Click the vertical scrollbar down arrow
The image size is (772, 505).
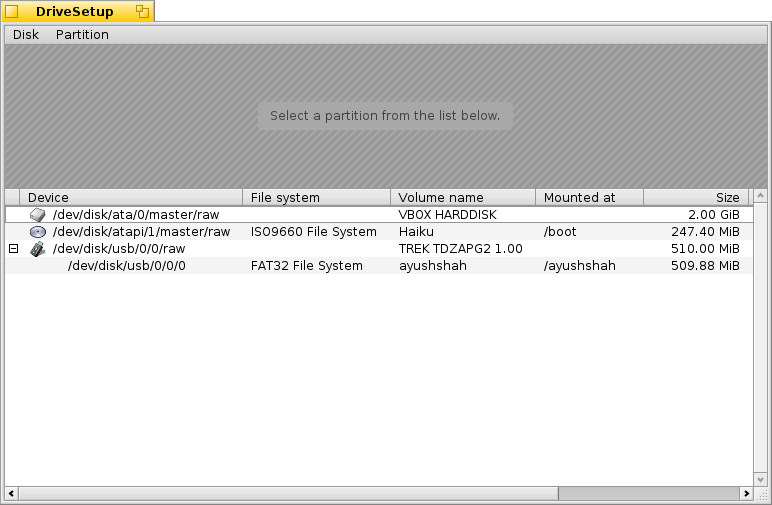[x=760, y=478]
